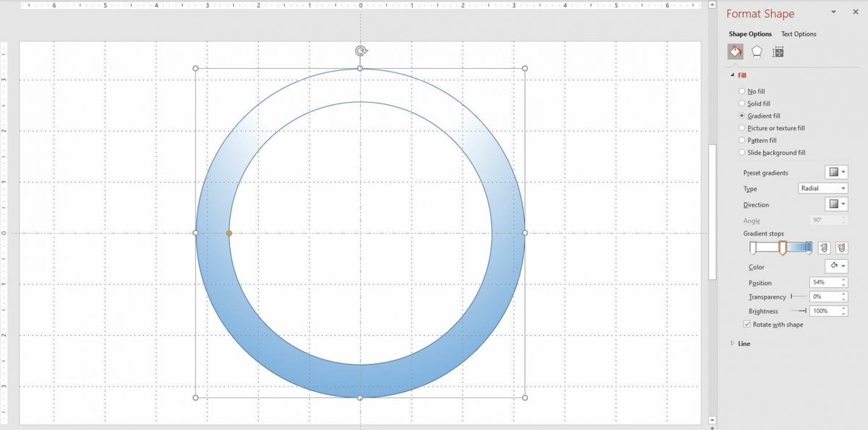Expand the Line section
Screen dimensions: 868x430
tap(733, 343)
